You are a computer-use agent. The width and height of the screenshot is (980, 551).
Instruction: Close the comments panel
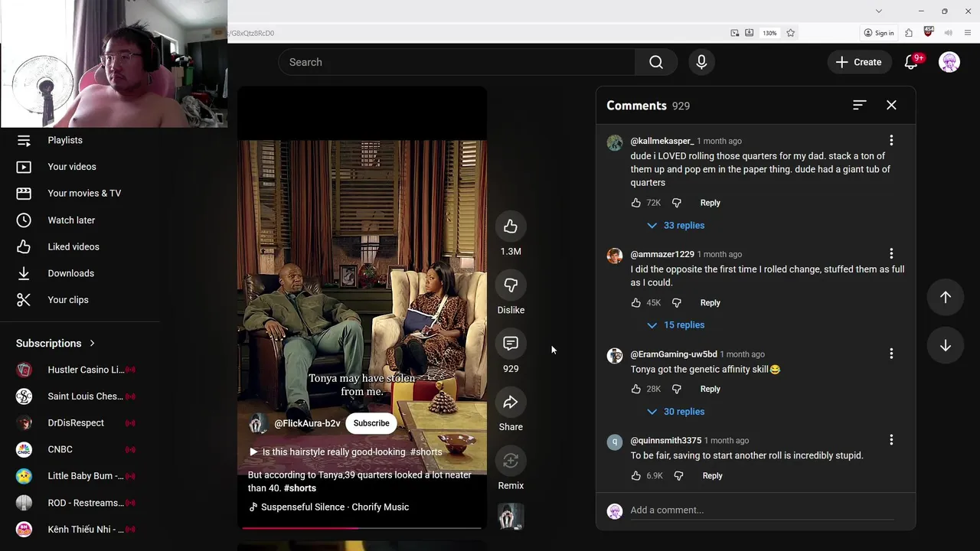tap(891, 105)
